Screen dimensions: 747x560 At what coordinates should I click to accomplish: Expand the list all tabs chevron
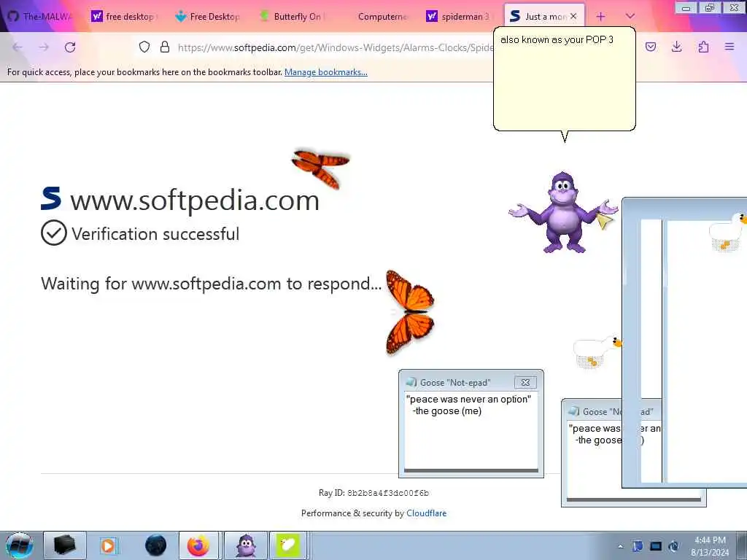point(630,16)
